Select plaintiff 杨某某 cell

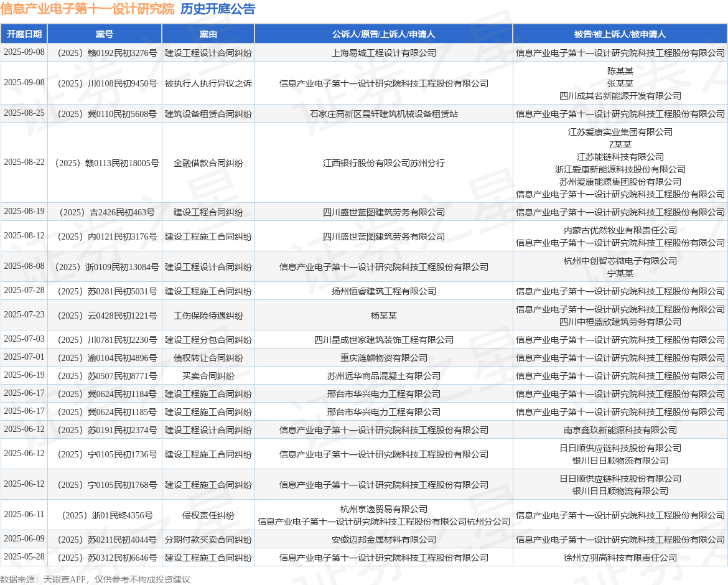(x=383, y=316)
